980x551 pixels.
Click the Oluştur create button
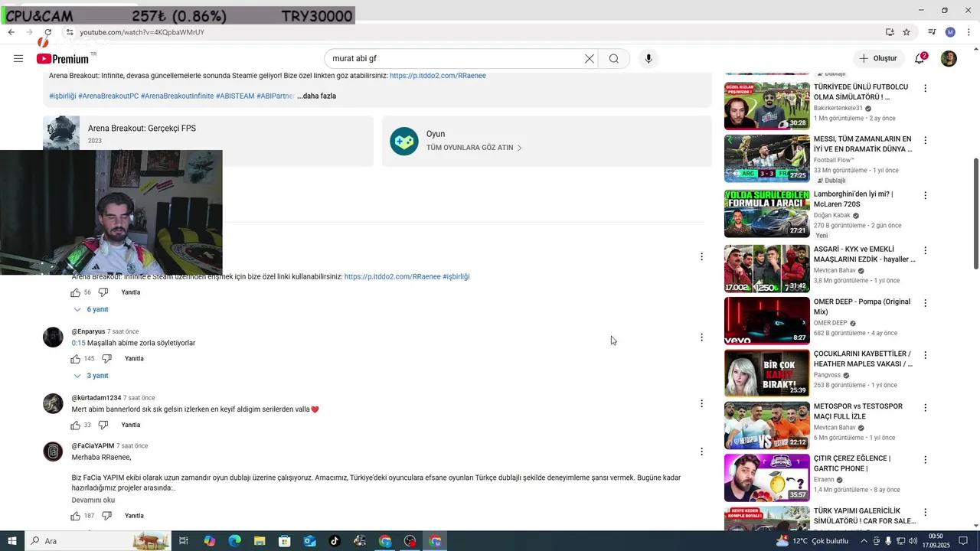coord(877,59)
